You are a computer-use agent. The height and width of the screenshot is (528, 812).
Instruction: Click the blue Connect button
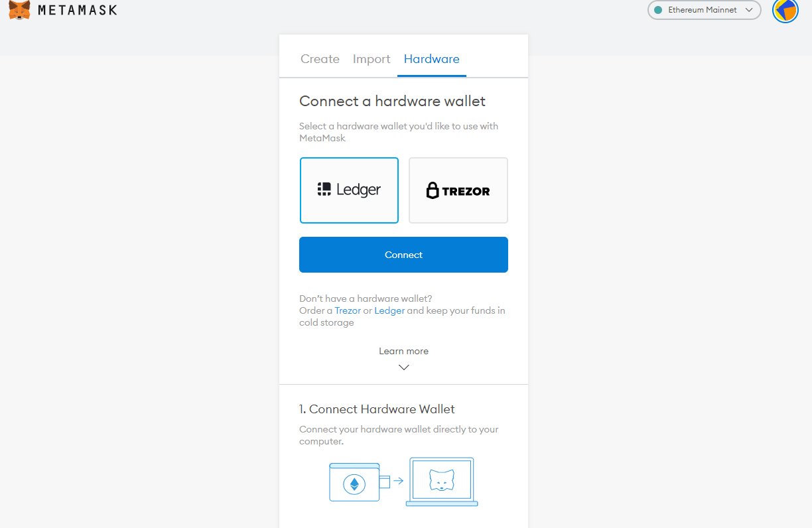pos(403,255)
